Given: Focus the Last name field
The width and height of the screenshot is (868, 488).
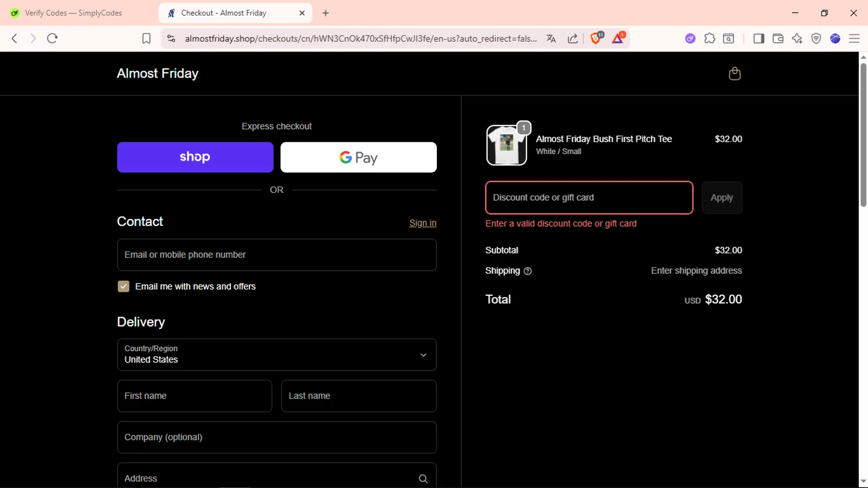Looking at the screenshot, I should [359, 396].
